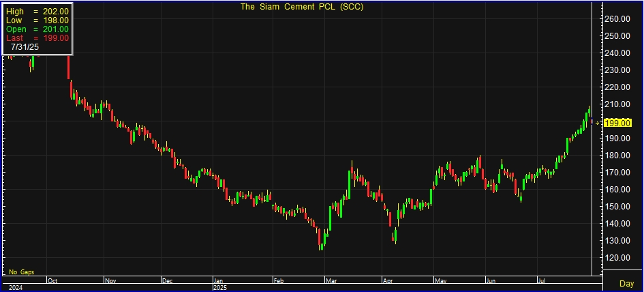
Task: Click the 180.00 price axis label
Action: click(x=617, y=156)
